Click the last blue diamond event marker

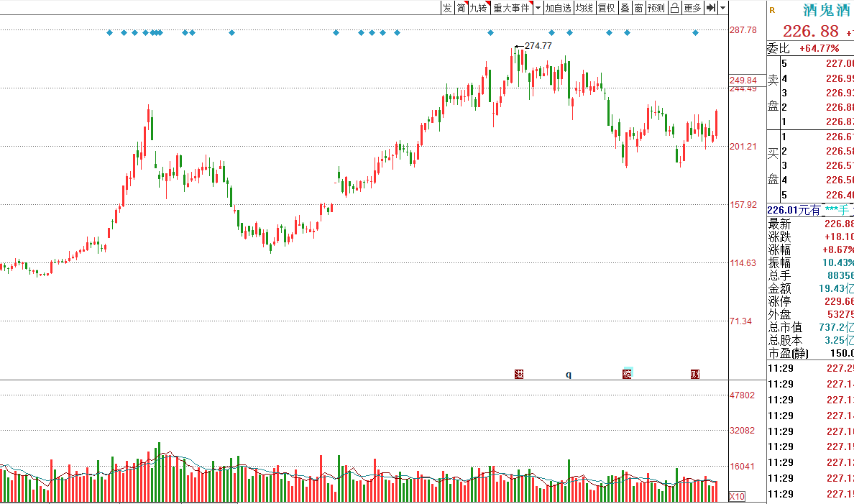696,32
